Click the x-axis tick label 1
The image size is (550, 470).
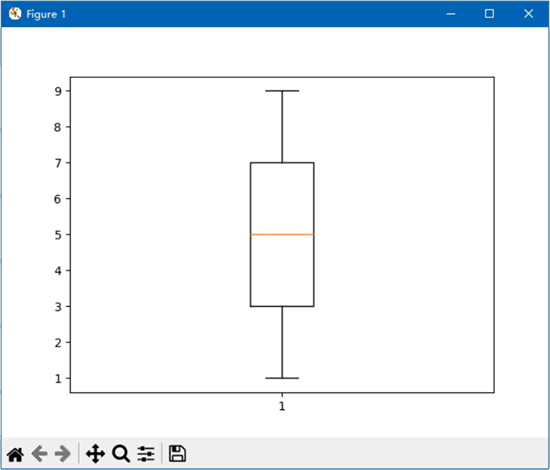tap(282, 406)
